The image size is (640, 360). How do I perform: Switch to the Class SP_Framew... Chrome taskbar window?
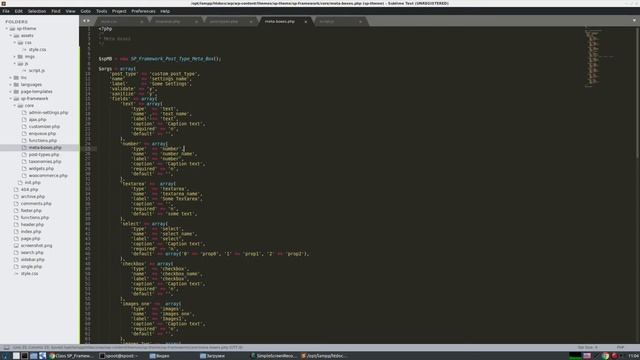(72, 356)
